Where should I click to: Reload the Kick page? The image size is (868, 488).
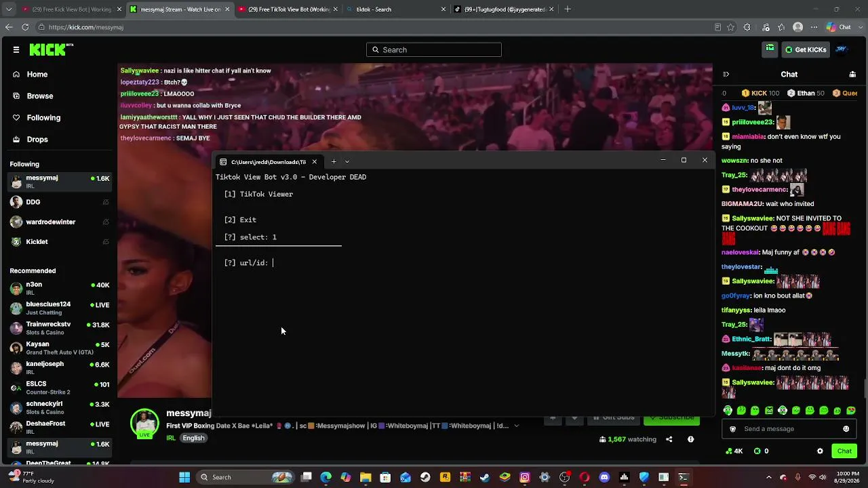(x=25, y=27)
